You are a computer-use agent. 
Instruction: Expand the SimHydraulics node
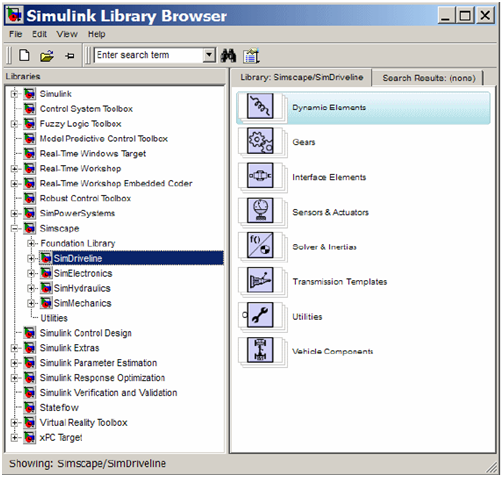click(31, 288)
